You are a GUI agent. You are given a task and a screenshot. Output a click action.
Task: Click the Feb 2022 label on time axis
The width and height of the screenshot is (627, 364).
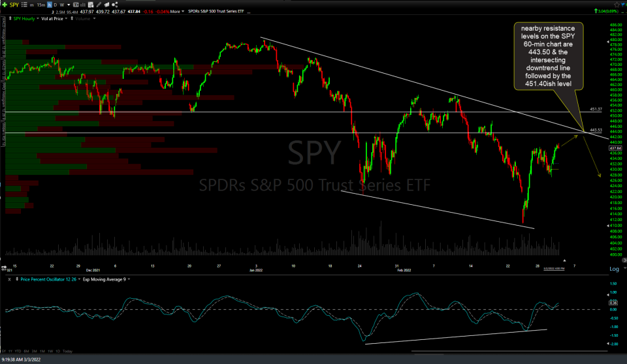404,271
